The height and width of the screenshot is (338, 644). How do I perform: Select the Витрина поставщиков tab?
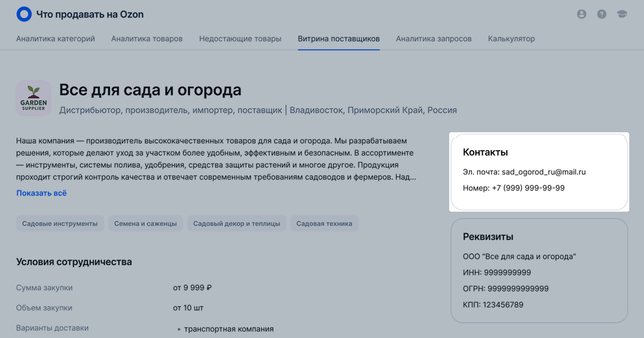[x=339, y=39]
